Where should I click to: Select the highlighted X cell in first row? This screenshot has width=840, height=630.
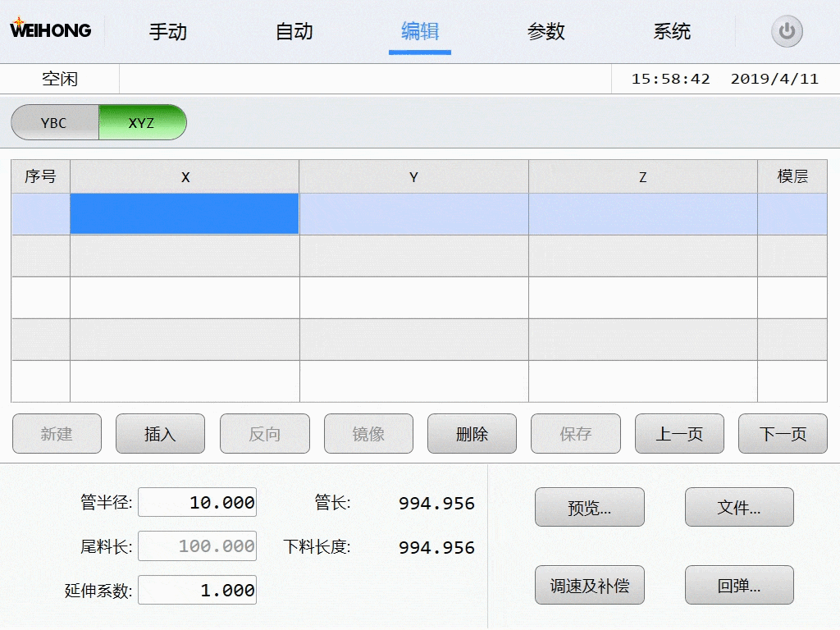coord(185,214)
